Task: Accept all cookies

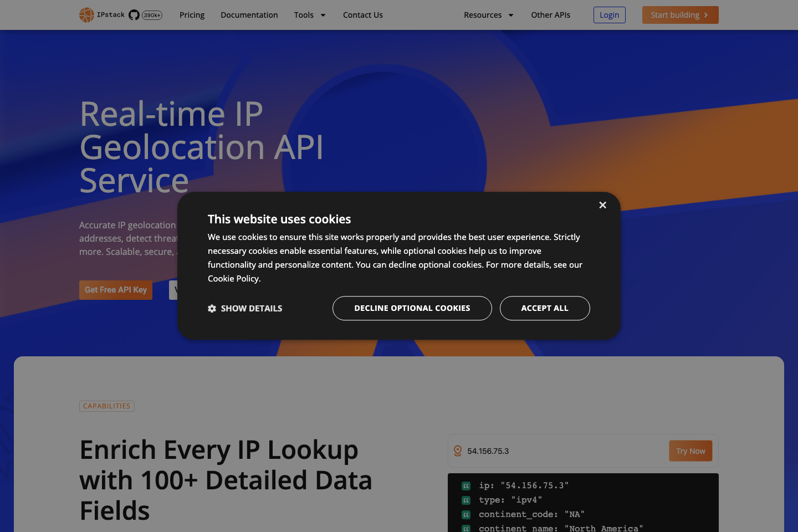Action: [x=545, y=308]
